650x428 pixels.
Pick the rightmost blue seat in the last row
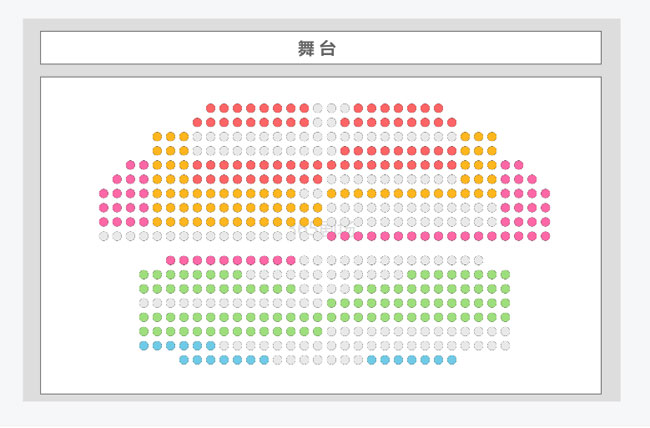(x=451, y=360)
